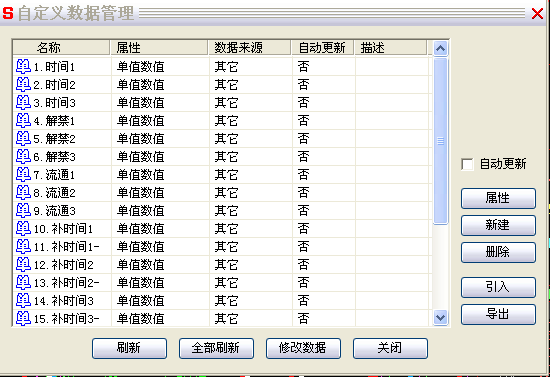Image resolution: width=550 pixels, height=377 pixels.
Task: Click the icon beside 3.时间3
Action: [x=24, y=102]
